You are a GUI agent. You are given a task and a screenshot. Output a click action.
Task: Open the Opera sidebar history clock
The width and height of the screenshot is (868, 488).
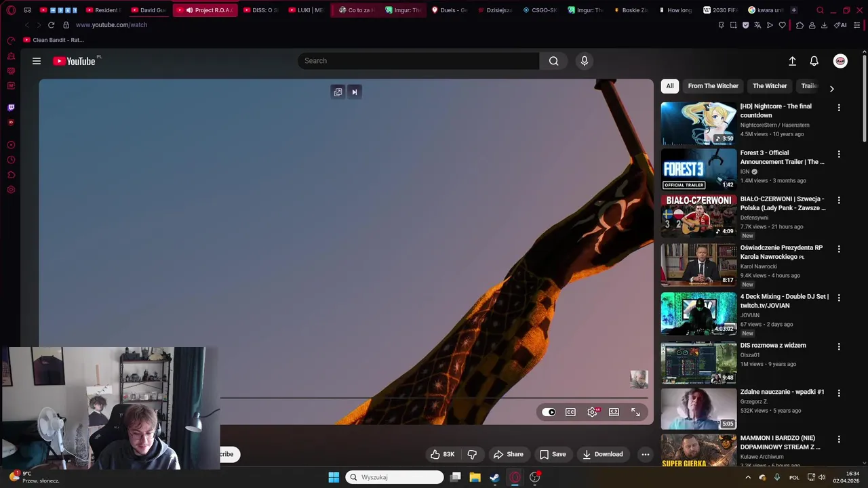pos(11,160)
